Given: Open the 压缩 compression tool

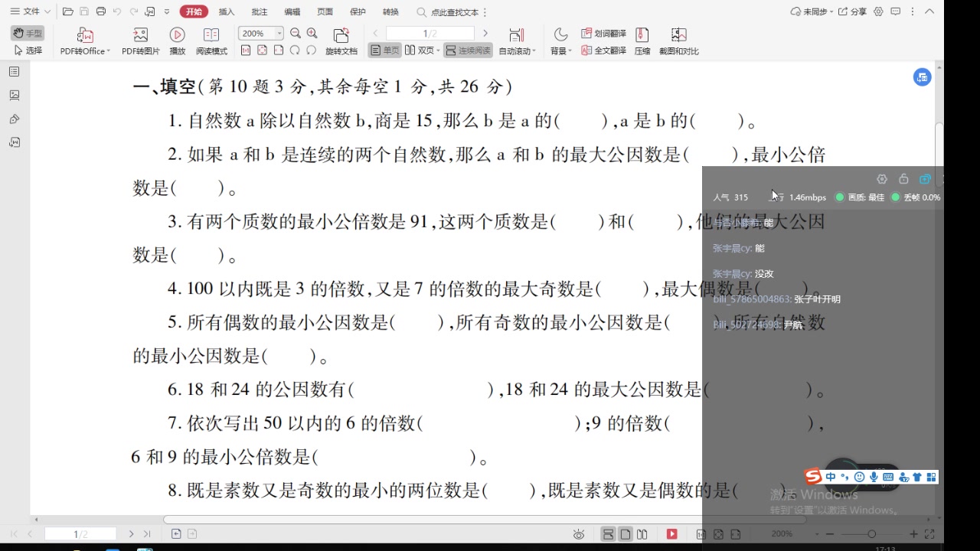Looking at the screenshot, I should point(642,40).
